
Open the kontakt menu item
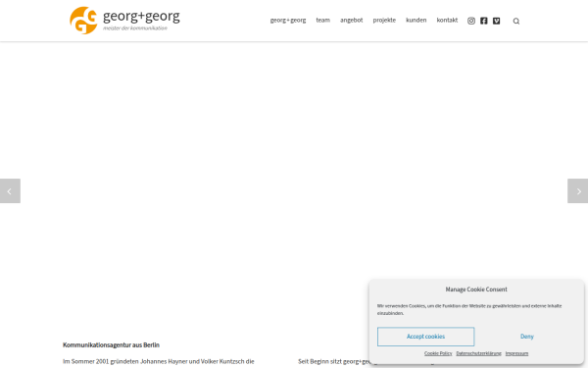447,21
